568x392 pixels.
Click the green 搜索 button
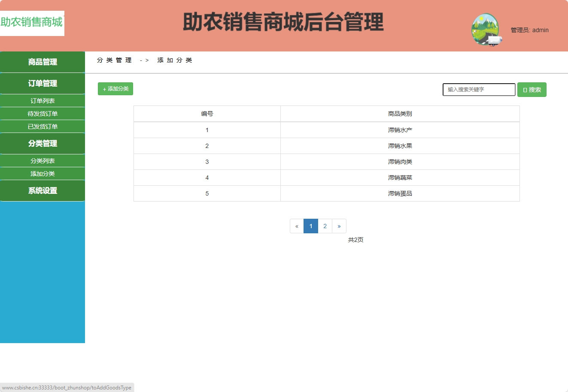coord(532,90)
